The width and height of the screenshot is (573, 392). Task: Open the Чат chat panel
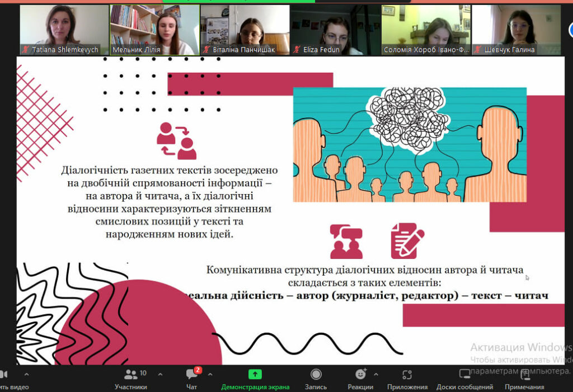pyautogui.click(x=192, y=378)
